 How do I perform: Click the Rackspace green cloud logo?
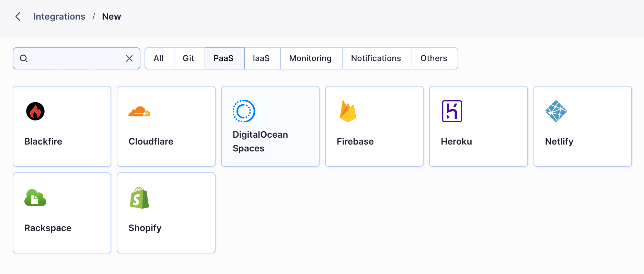coord(35,197)
